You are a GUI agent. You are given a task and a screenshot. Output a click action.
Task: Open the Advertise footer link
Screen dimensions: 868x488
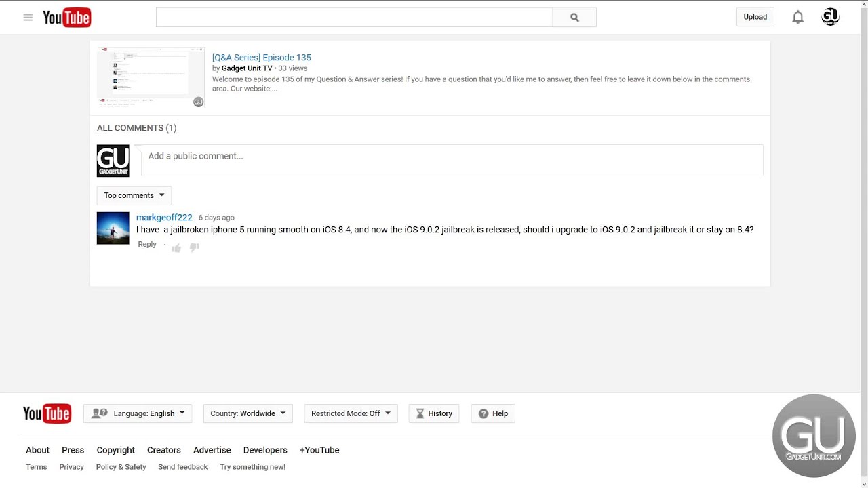tap(212, 450)
